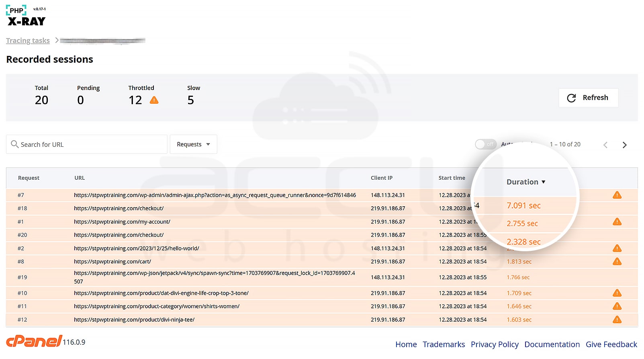This screenshot has width=644, height=359.
Task: Click the Request column header
Action: (29, 178)
